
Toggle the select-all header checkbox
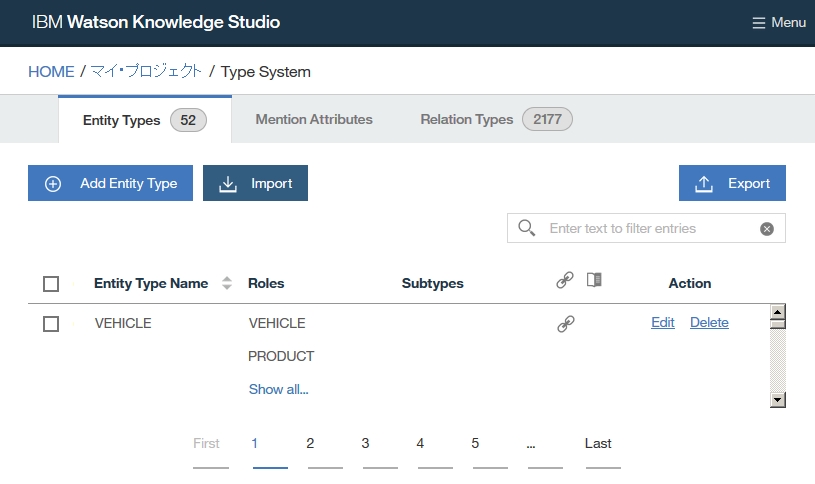tap(51, 284)
